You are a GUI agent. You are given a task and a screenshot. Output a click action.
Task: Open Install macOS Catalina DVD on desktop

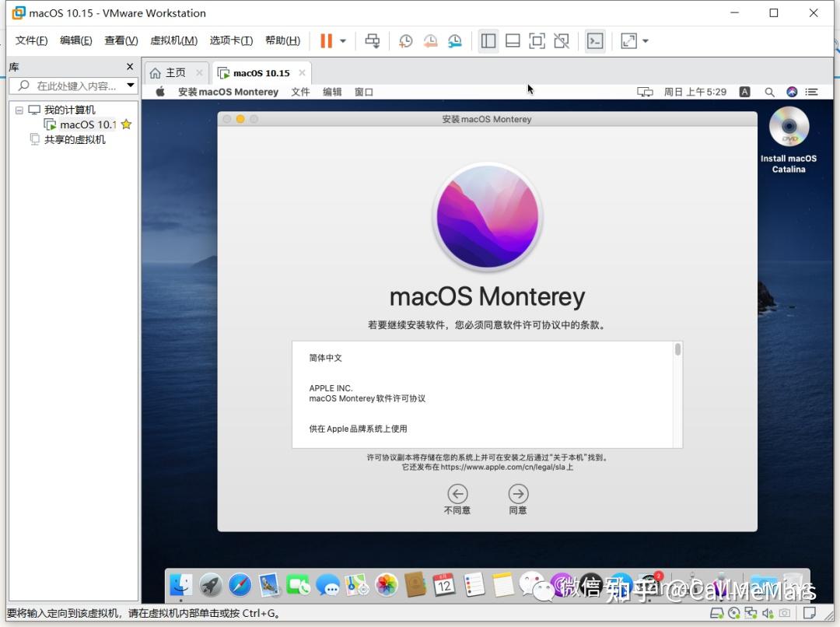pos(789,140)
